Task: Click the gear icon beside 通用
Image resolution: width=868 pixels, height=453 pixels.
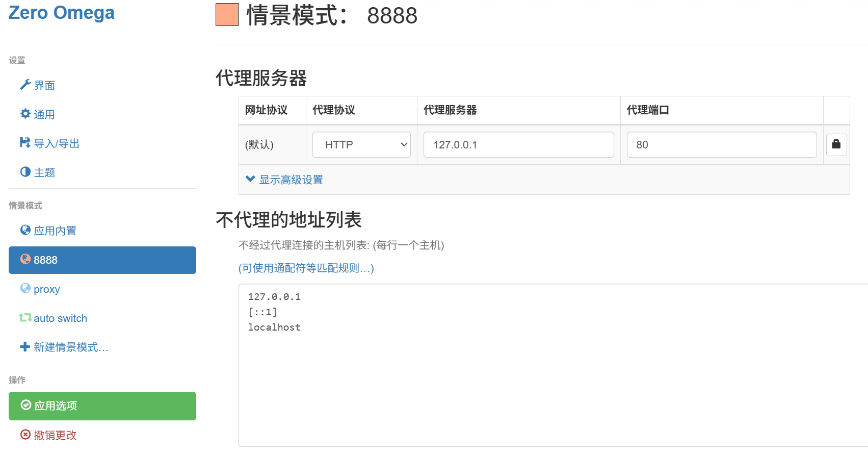Action: 25,114
